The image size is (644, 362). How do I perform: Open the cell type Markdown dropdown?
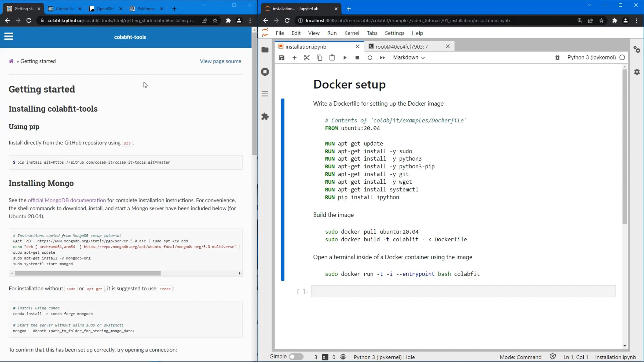tap(409, 58)
